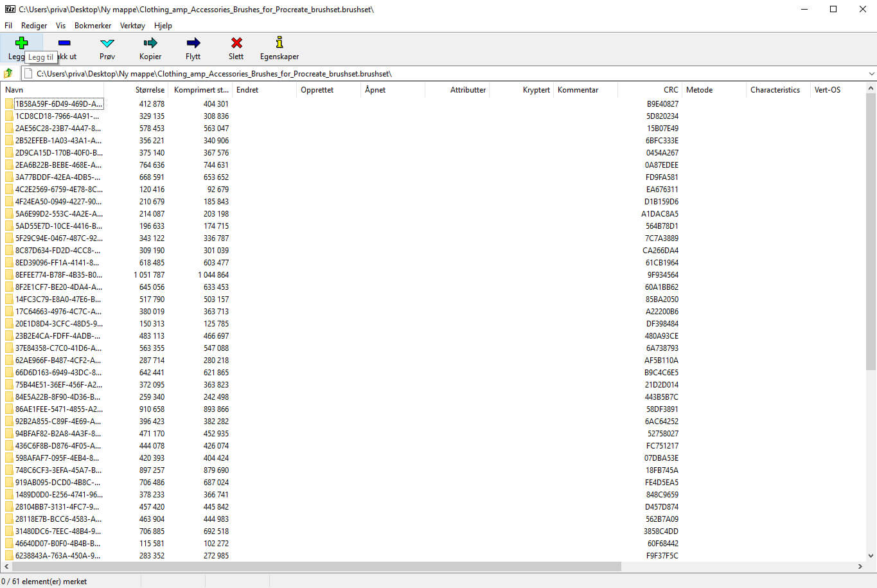The width and height of the screenshot is (877, 588).
Task: Select folder 2D9CA15D-170B-40F0-B...
Action: 58,153
